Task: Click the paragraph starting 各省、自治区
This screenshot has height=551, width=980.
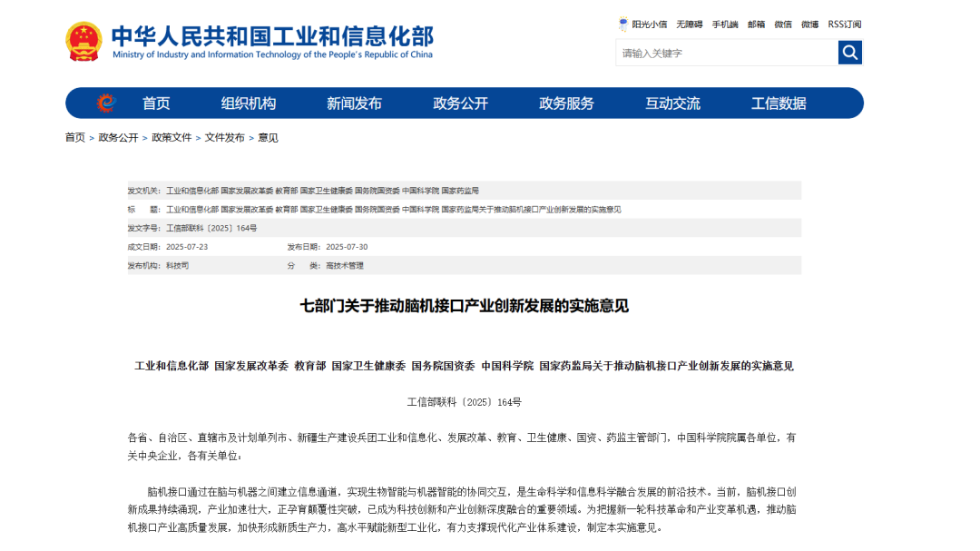Action: click(x=462, y=447)
